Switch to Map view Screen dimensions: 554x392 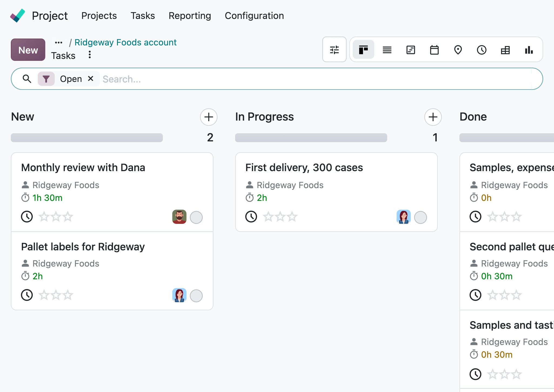458,50
